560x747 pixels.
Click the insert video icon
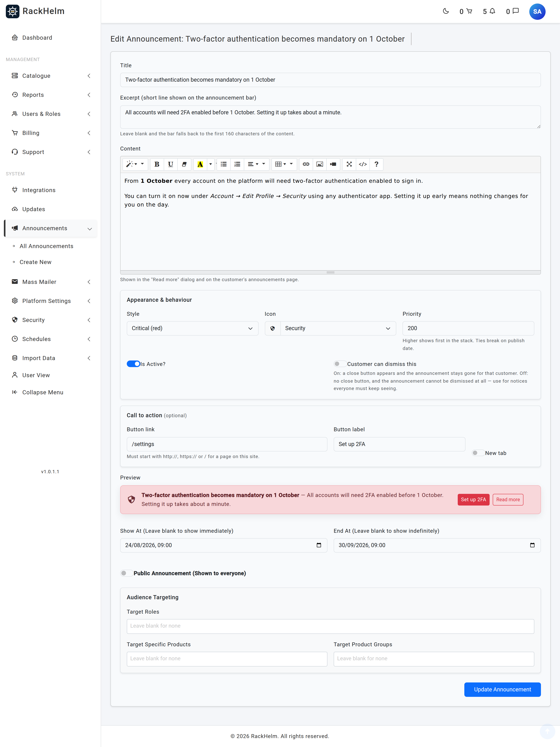333,164
